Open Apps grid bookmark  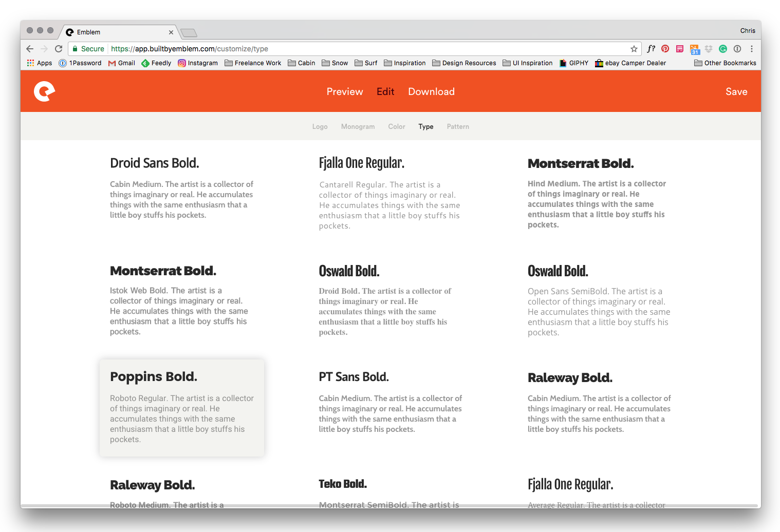tap(40, 63)
